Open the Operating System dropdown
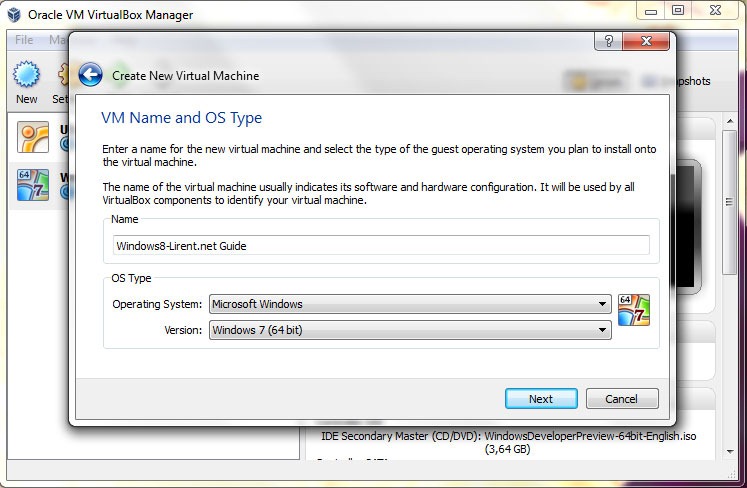Screen dimensions: 747x488 pos(410,304)
